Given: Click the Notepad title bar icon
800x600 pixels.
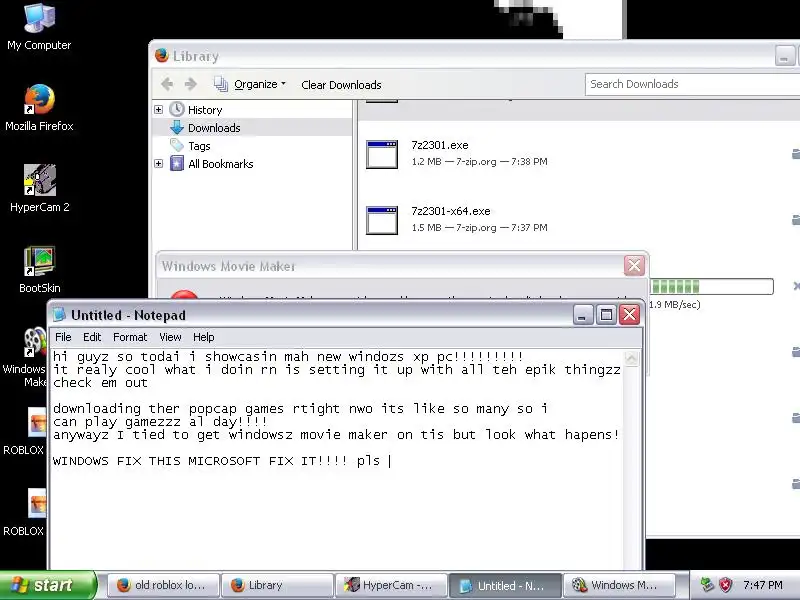Looking at the screenshot, I should [59, 314].
